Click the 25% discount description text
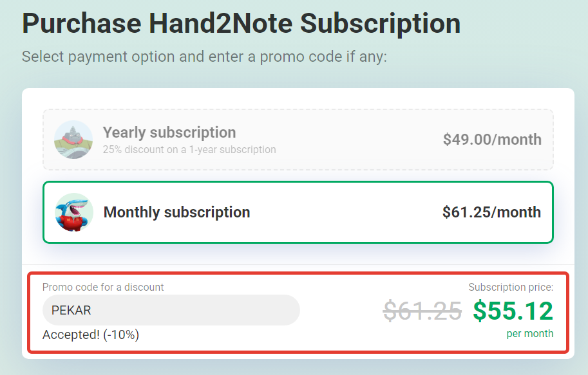Image resolution: width=588 pixels, height=375 pixels. [189, 149]
